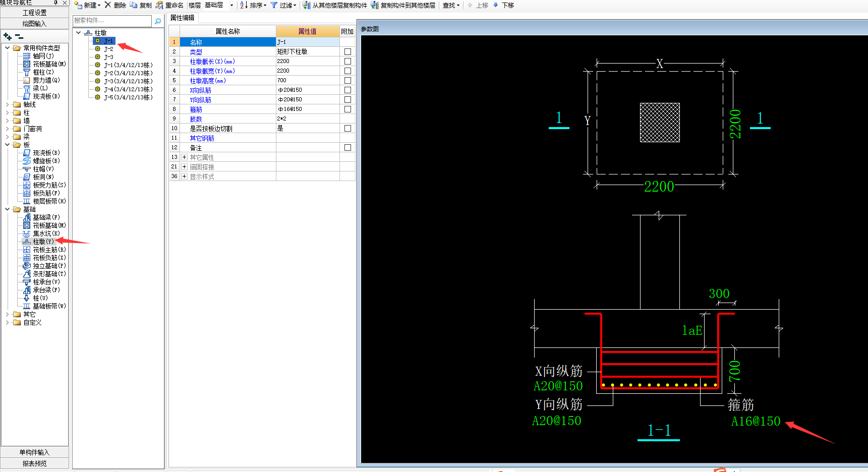Expand the 其它属性 property group

pos(184,157)
